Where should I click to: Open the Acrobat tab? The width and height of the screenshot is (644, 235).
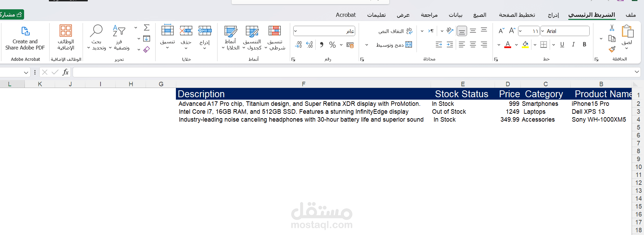[x=346, y=15]
